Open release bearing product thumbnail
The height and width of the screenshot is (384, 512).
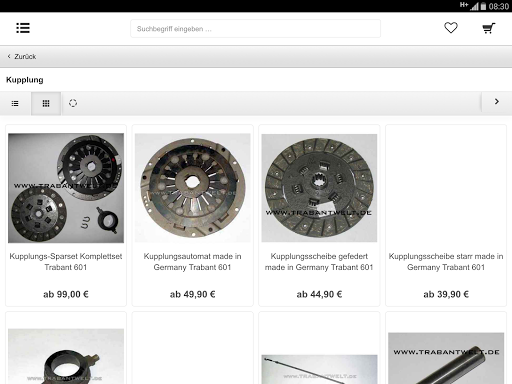coord(66,356)
